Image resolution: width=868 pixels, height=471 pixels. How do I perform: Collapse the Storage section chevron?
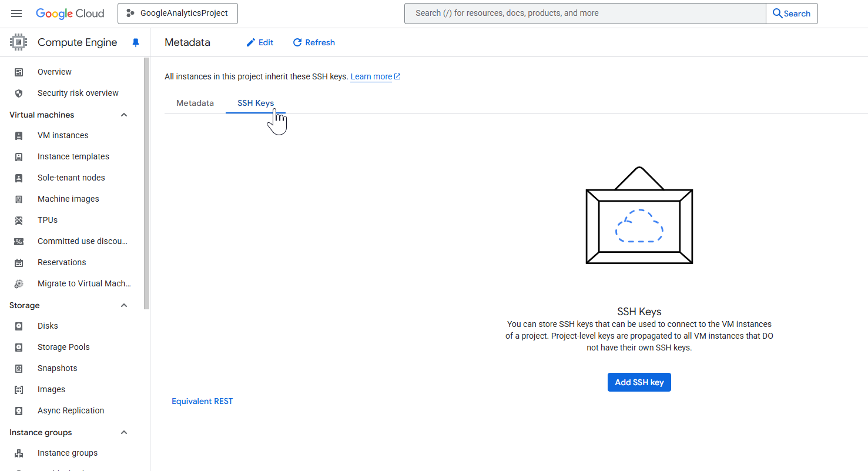click(124, 305)
